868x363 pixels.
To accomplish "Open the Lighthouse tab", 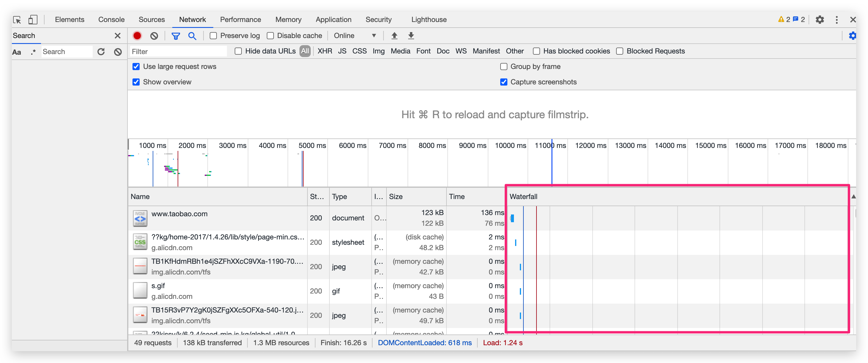I will click(x=429, y=20).
